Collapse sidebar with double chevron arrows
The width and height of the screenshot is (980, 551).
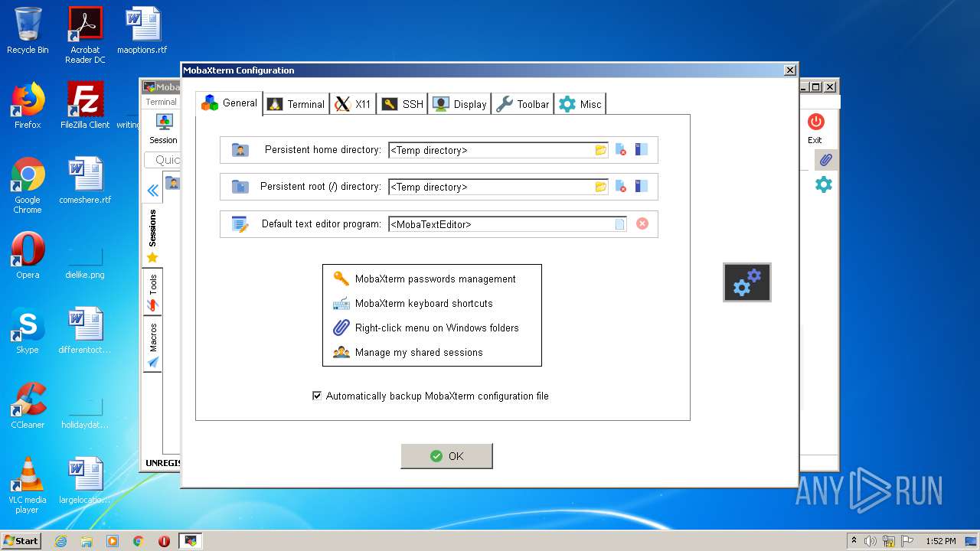point(152,191)
